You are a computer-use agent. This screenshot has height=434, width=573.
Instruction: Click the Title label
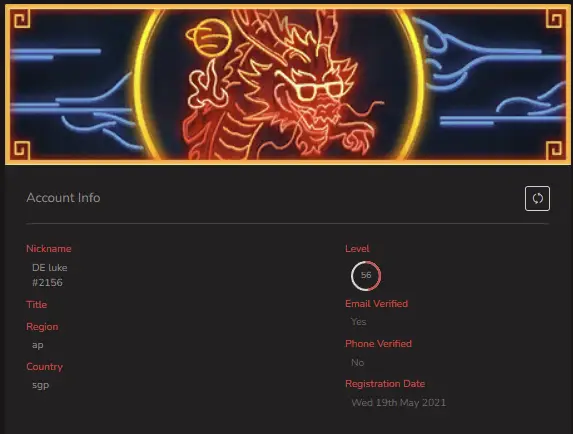coord(37,304)
